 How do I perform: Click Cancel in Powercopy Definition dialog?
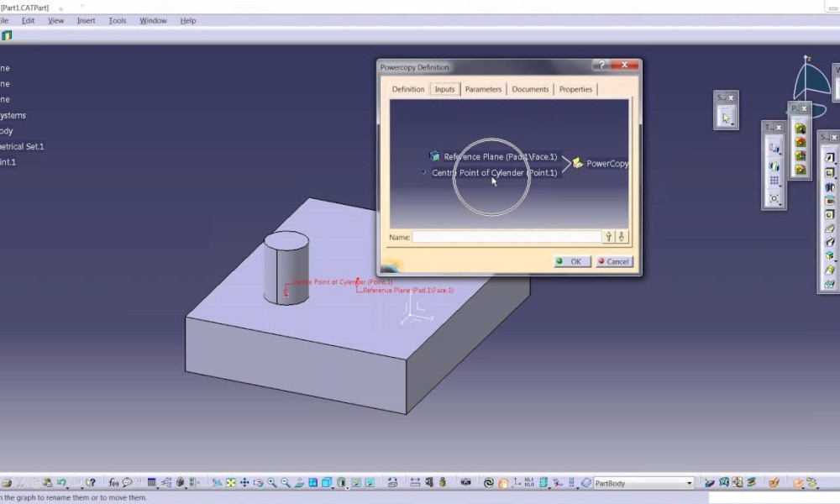tap(615, 261)
